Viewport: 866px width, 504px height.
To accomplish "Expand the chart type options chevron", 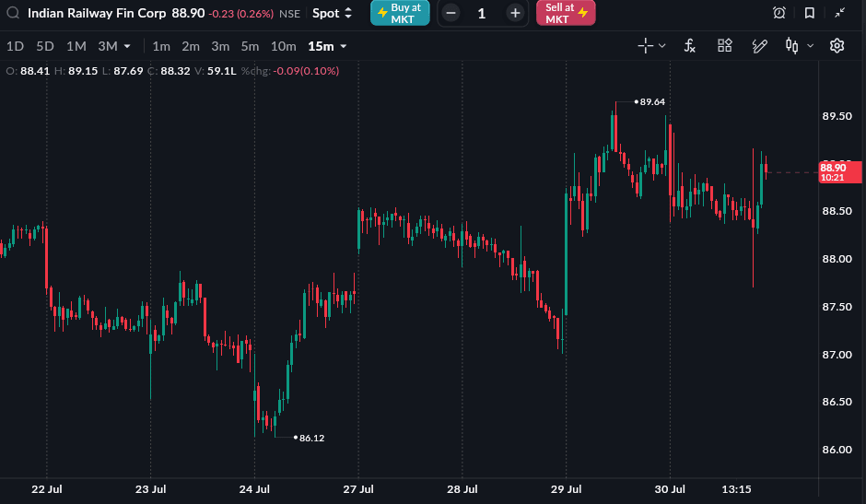I will pyautogui.click(x=810, y=46).
